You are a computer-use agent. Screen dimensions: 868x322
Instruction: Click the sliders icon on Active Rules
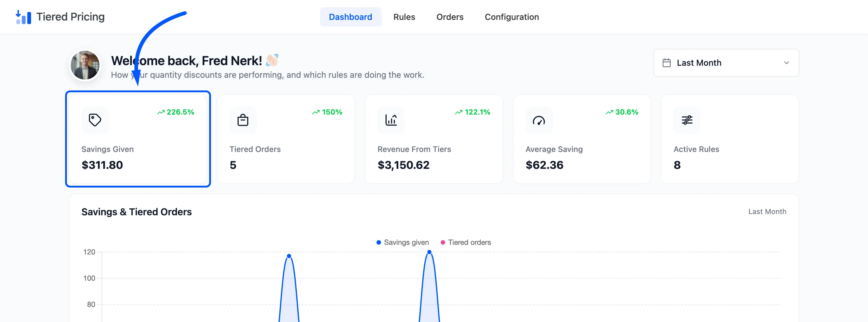[687, 120]
